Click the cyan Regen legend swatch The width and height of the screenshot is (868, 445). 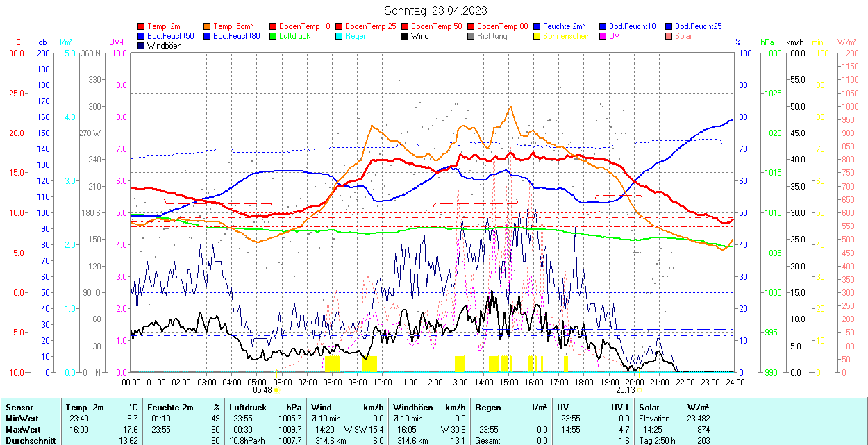pos(339,36)
